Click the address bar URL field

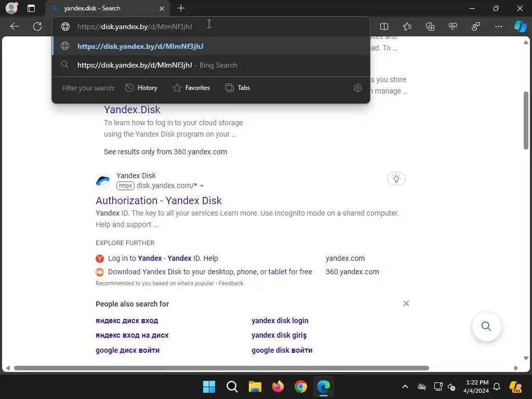pyautogui.click(x=210, y=26)
